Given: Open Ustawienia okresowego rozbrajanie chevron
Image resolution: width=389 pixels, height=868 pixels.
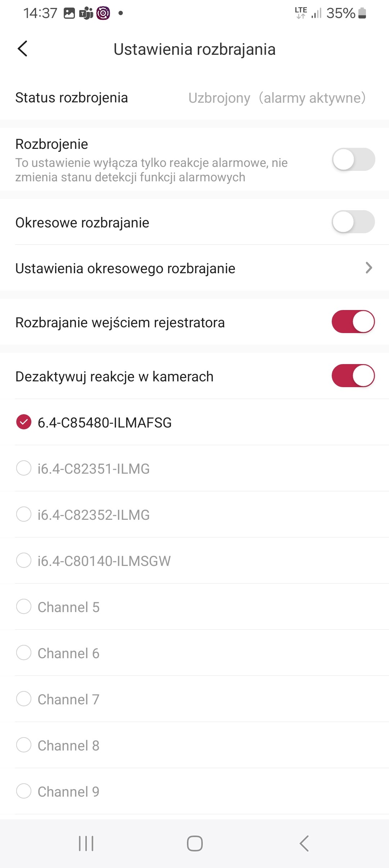Looking at the screenshot, I should pyautogui.click(x=368, y=268).
